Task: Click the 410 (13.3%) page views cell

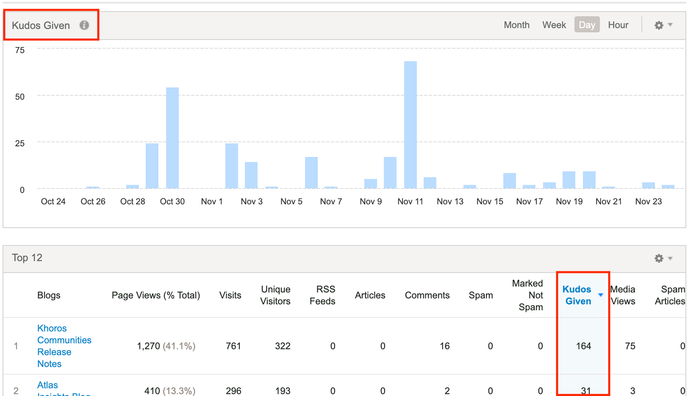Action: 170,391
